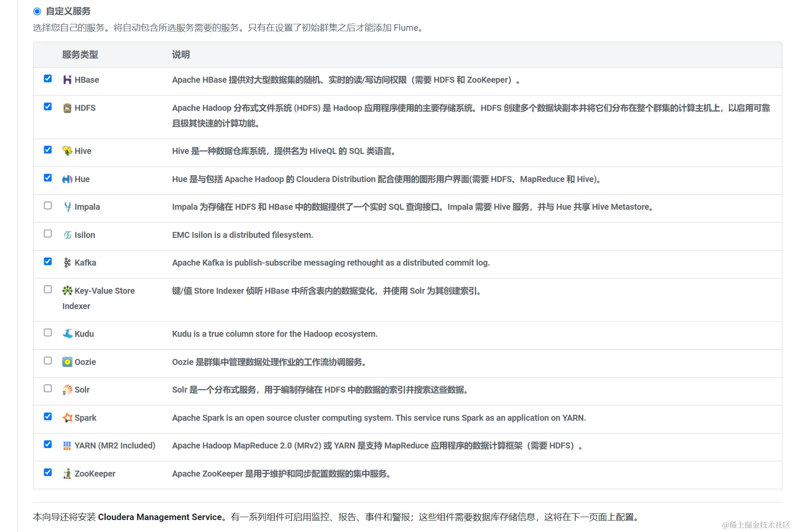793x532 pixels.
Task: Click the Cloudera Management Service bold text
Action: click(x=160, y=517)
